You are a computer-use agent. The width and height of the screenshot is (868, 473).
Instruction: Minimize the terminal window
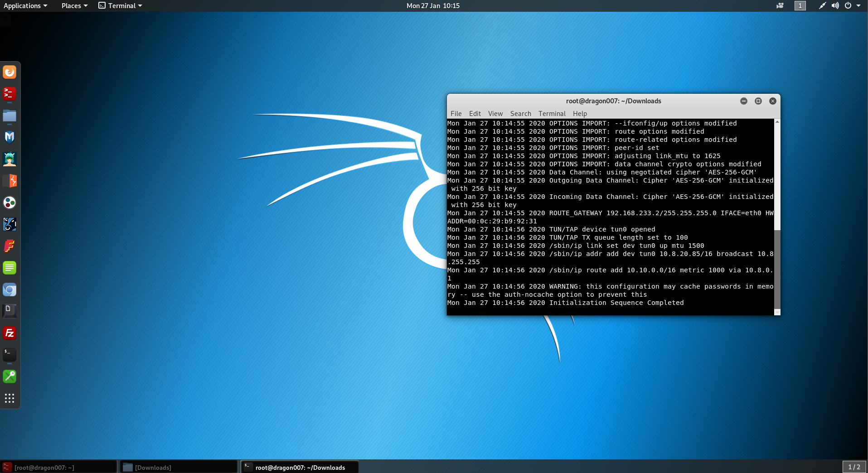[x=744, y=101]
